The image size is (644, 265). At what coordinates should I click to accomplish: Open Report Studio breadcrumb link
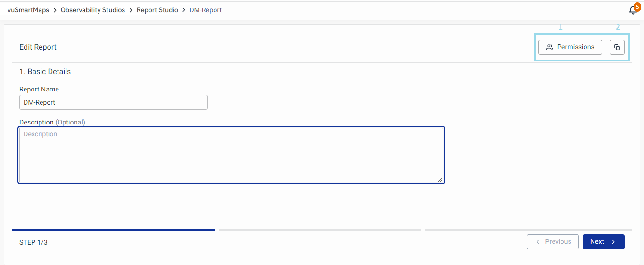tap(157, 10)
